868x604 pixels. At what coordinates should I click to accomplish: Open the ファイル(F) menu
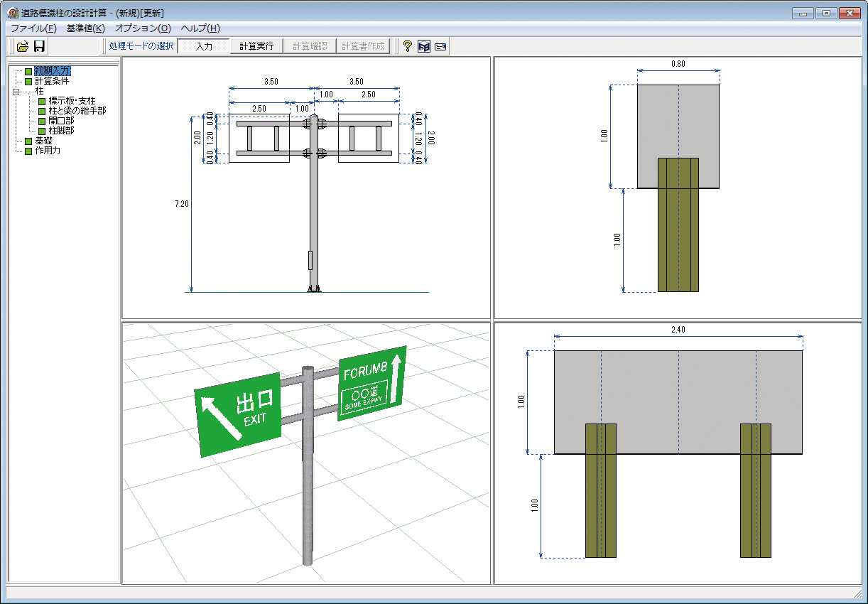coord(33,28)
